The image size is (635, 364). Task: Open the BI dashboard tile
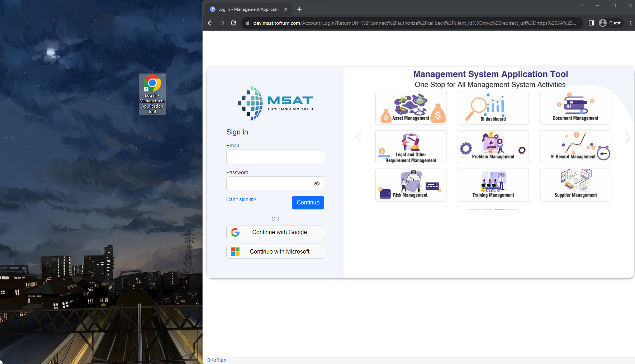click(x=493, y=108)
